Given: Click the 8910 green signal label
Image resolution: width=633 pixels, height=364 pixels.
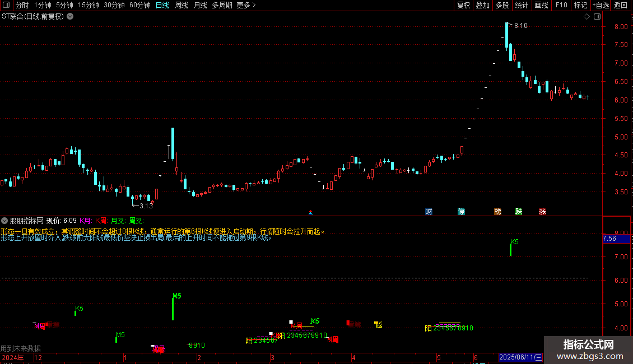Looking at the screenshot, I should (x=197, y=346).
